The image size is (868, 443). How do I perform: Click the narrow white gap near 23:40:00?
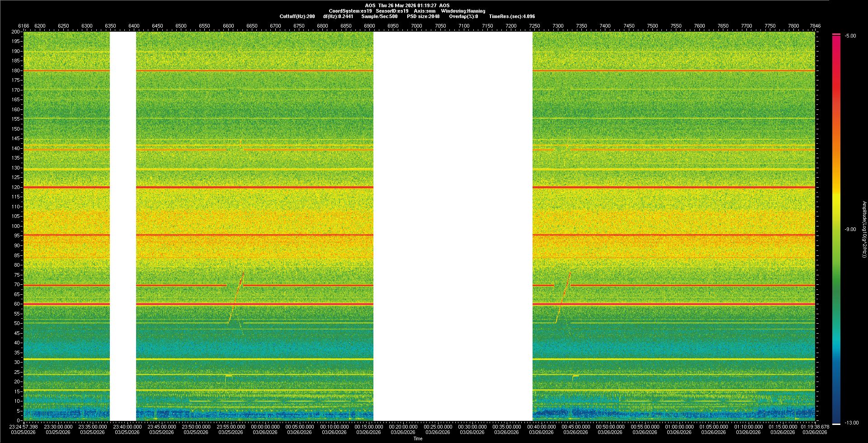coord(123,226)
